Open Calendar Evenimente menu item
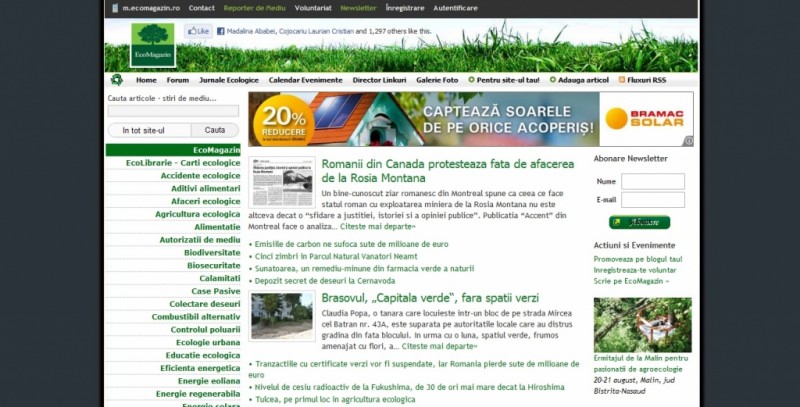Screen dimensions: 800x407 click(305, 80)
